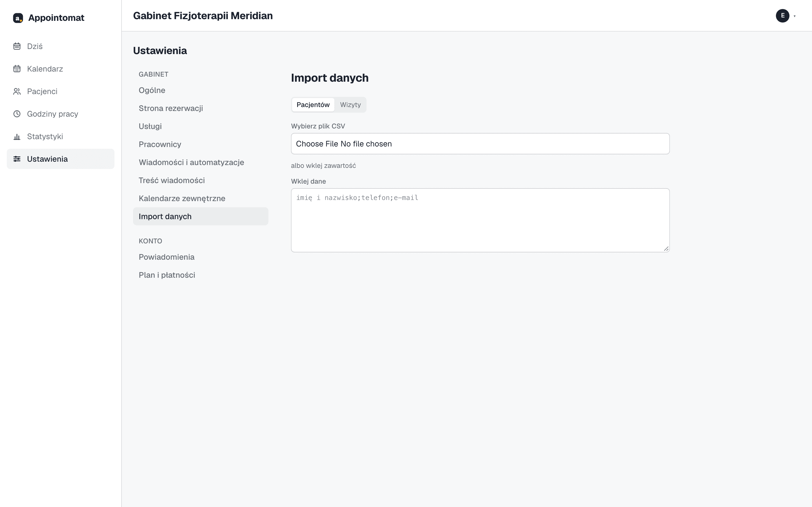Open Dziś via its calendar icon
812x507 pixels.
(x=17, y=46)
